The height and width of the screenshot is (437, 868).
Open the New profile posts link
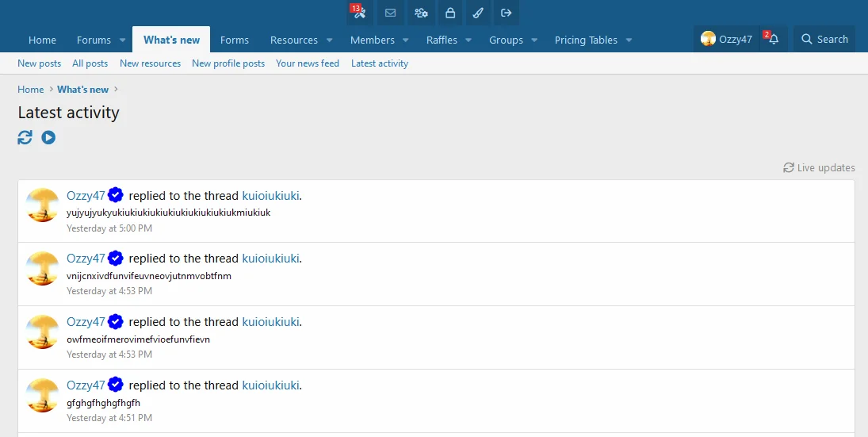228,63
